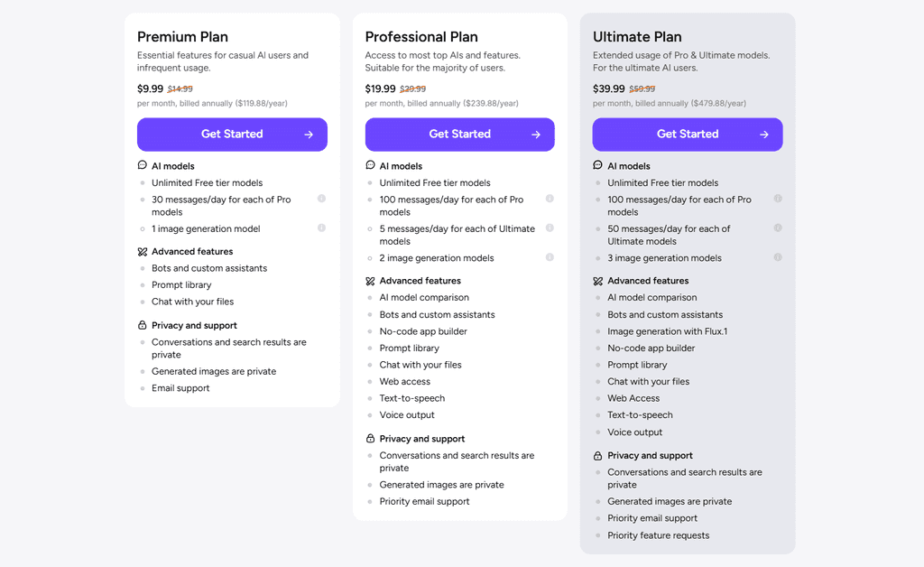Click the Advanced features icon under Professional Plan
Image resolution: width=924 pixels, height=567 pixels.
tap(370, 280)
